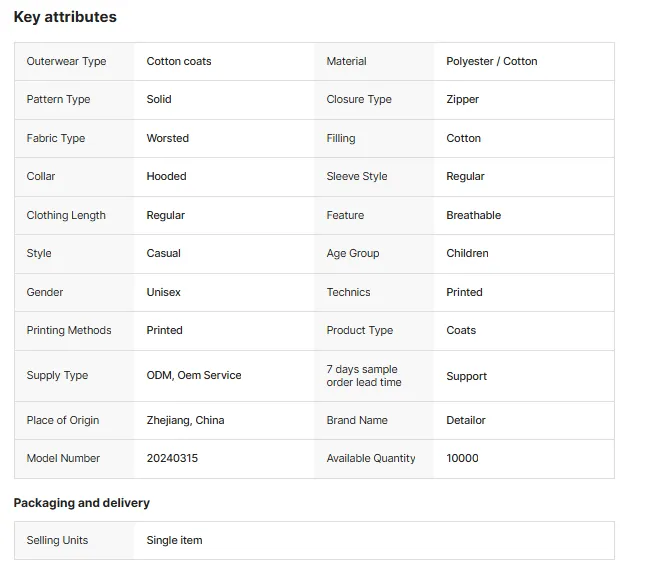Select the Hooded collar value
645x573 pixels.
tap(166, 176)
